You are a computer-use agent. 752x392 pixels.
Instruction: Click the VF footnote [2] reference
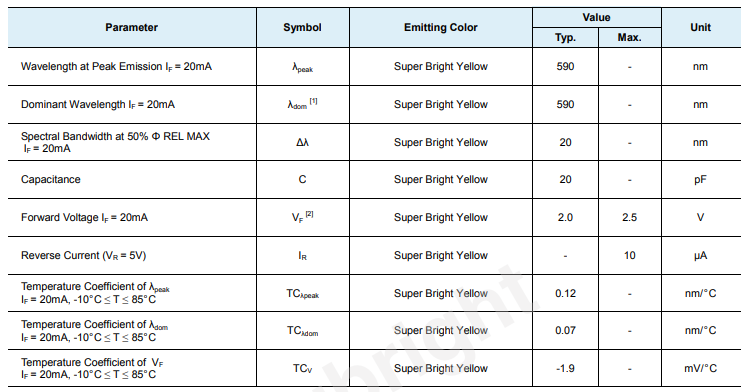coord(309,214)
